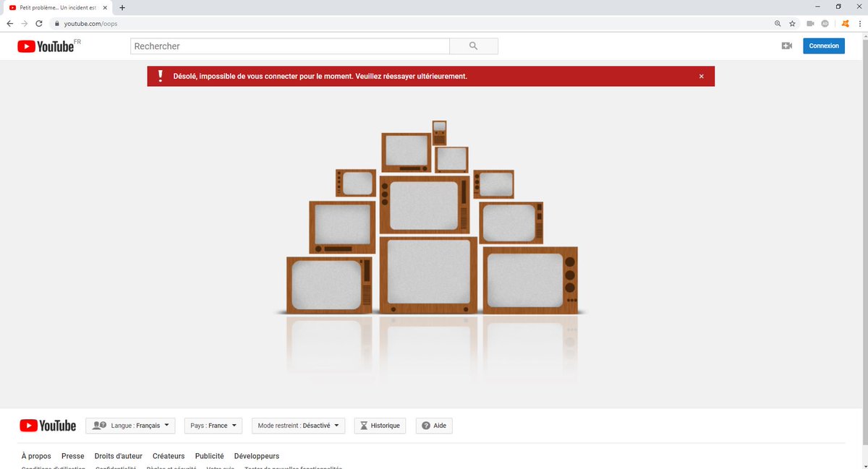Click the Historique button

pos(380,426)
